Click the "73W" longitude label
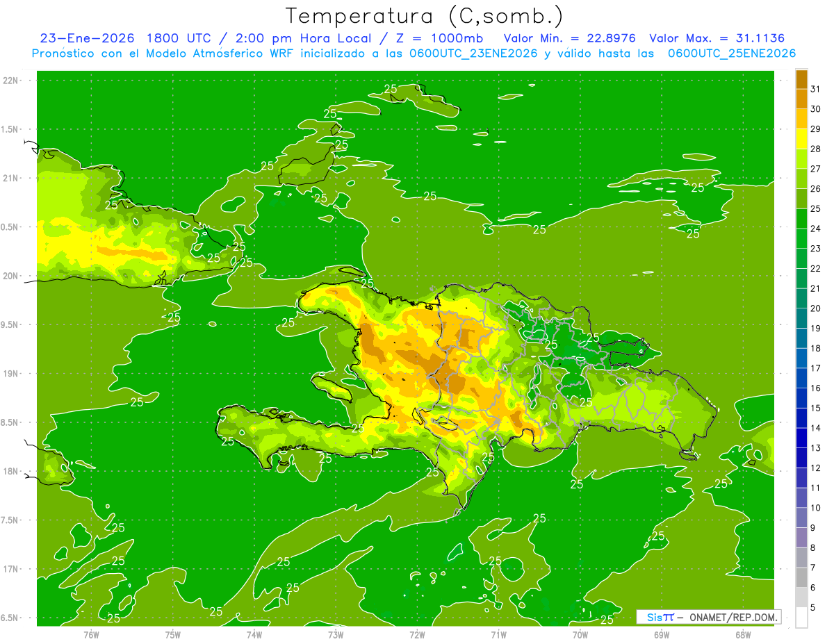The width and height of the screenshot is (834, 644). pos(335,634)
